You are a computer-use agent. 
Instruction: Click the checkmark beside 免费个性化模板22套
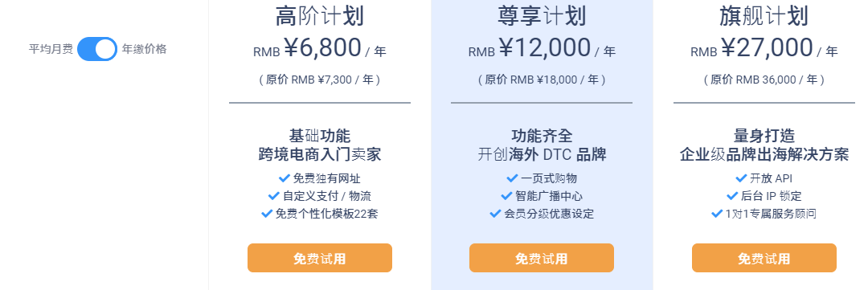point(266,214)
